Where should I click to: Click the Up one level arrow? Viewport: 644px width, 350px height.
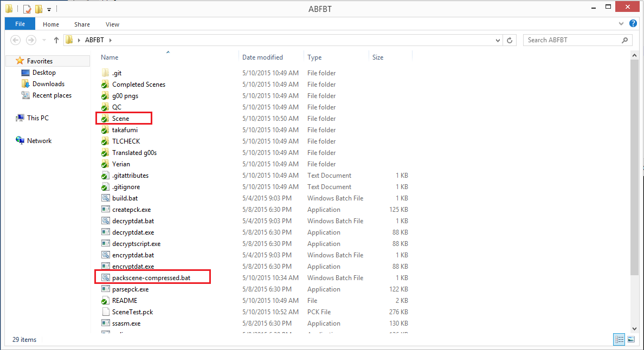tap(56, 40)
